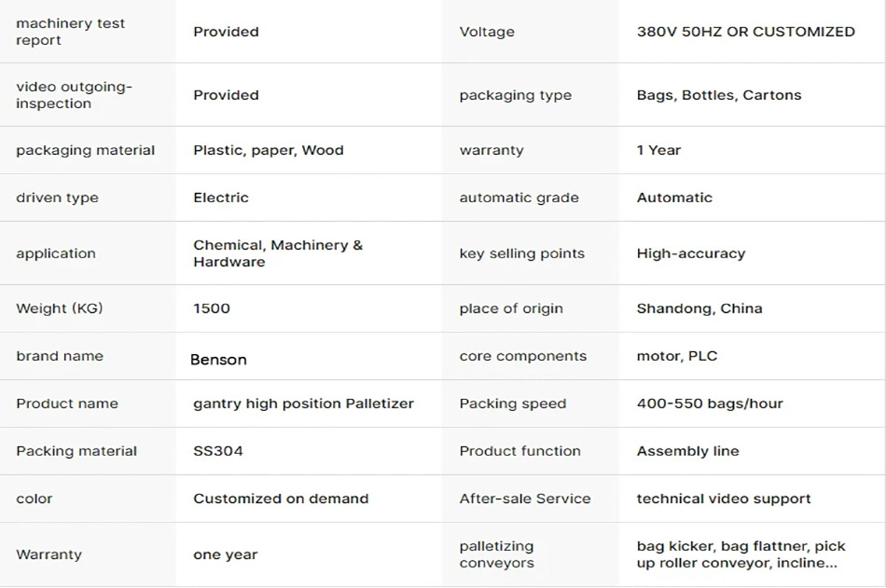886x588 pixels.
Task: Click 'Shandong, China' place of origin
Action: click(x=699, y=308)
